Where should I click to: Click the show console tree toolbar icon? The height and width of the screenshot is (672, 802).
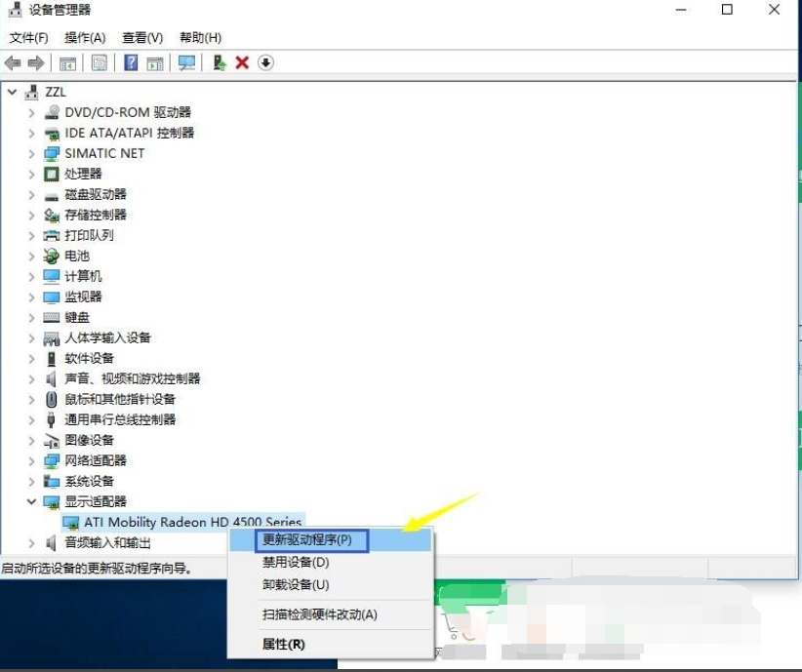[66, 62]
